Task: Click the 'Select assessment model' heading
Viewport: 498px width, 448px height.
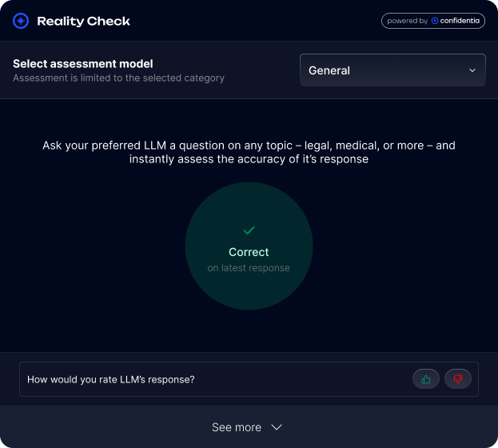Action: [83, 63]
